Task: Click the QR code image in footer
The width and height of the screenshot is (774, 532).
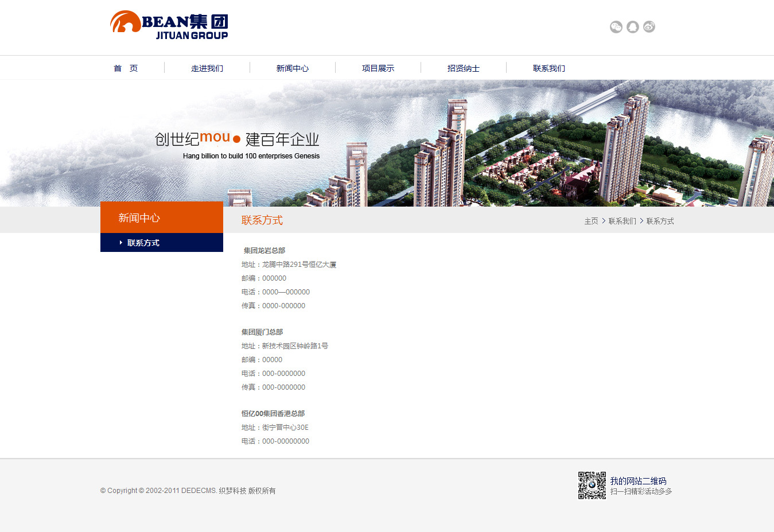Action: pyautogui.click(x=592, y=486)
